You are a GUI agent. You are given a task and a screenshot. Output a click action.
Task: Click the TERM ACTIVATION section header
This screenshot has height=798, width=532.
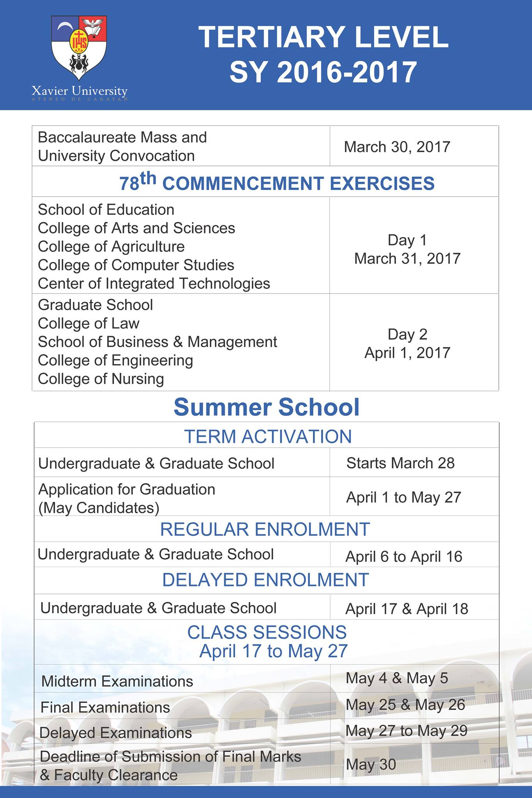pos(268,436)
